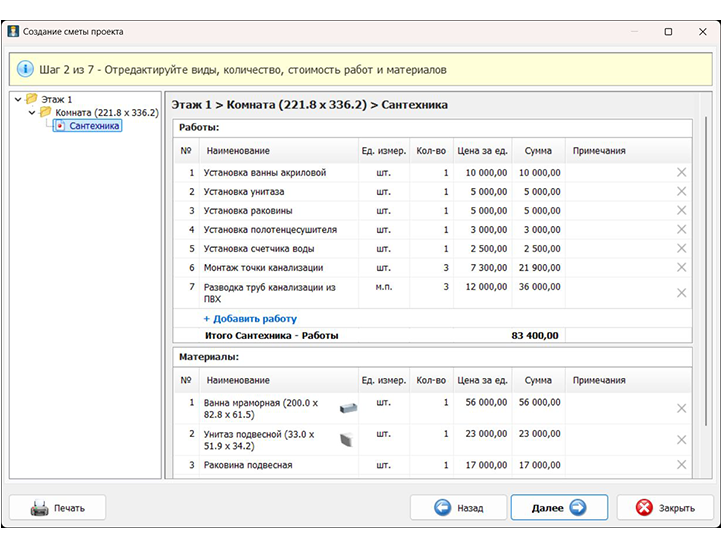Delete the Установка унитаза work row
723x548 pixels.
coord(681,191)
